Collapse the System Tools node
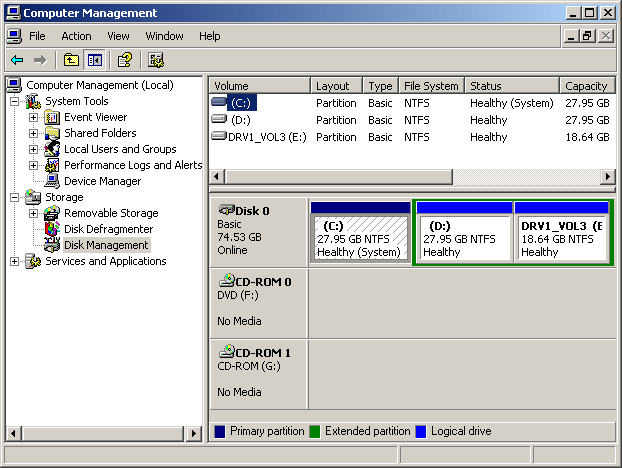The width and height of the screenshot is (622, 468). click(14, 102)
